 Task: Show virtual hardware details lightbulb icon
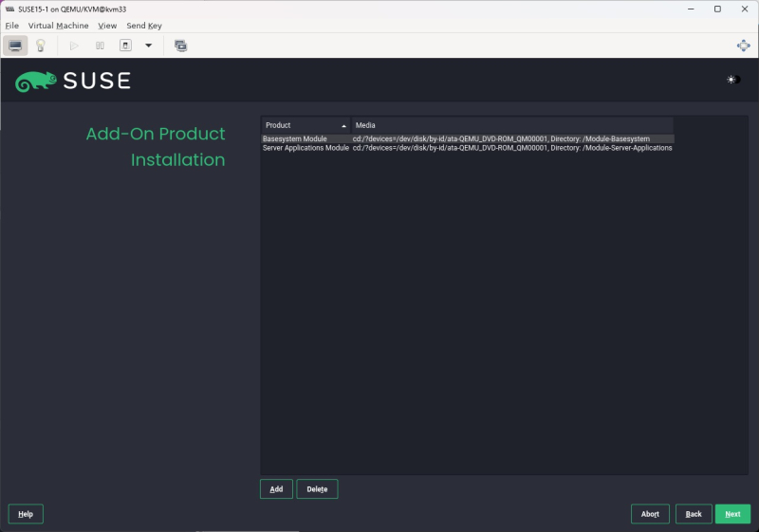click(x=41, y=46)
